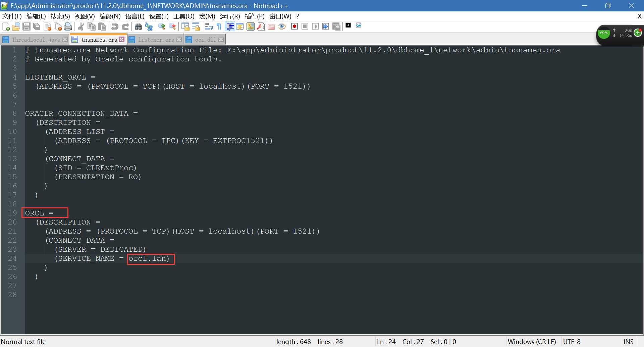Undo the last edit
This screenshot has height=347, width=644.
pyautogui.click(x=115, y=27)
